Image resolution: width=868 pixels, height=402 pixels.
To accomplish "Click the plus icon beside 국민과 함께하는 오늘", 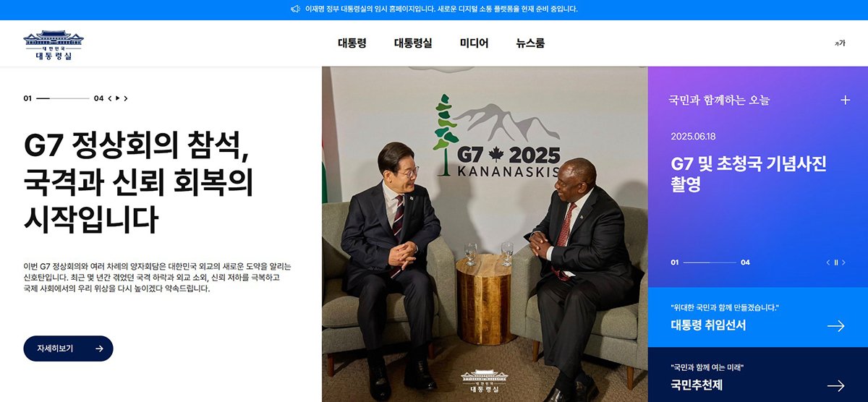I will click(845, 100).
